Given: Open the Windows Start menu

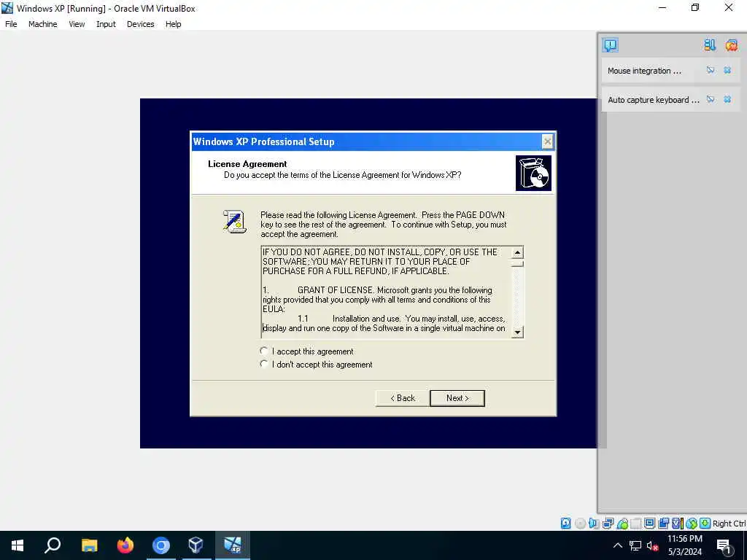Looking at the screenshot, I should 18,545.
